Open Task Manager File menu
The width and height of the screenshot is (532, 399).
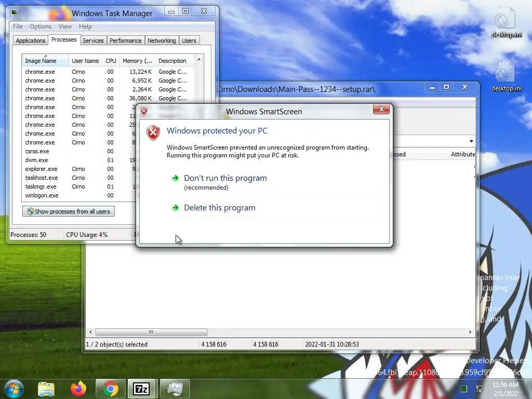click(x=18, y=26)
